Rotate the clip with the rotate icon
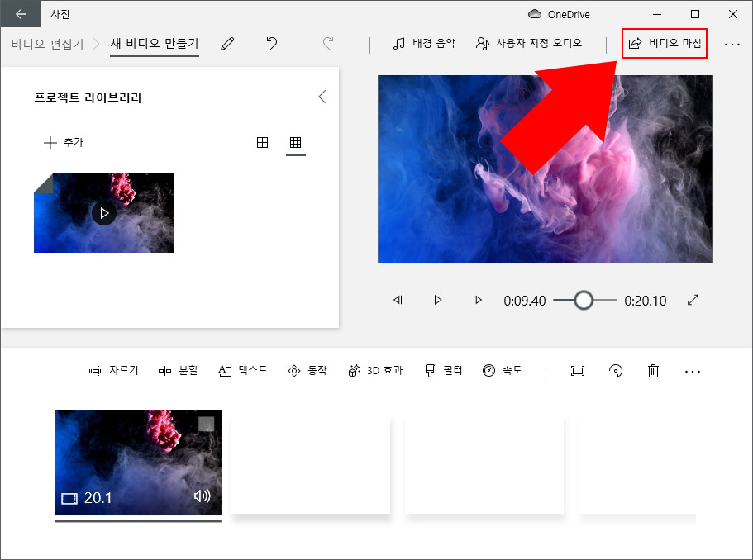 (615, 370)
